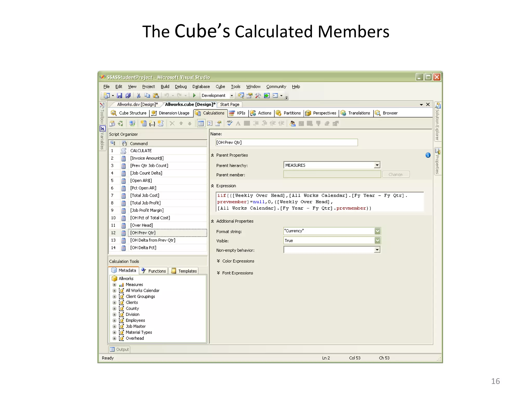The width and height of the screenshot is (532, 399).
Task: Open the Toolbox side panel
Action: pos(102,113)
